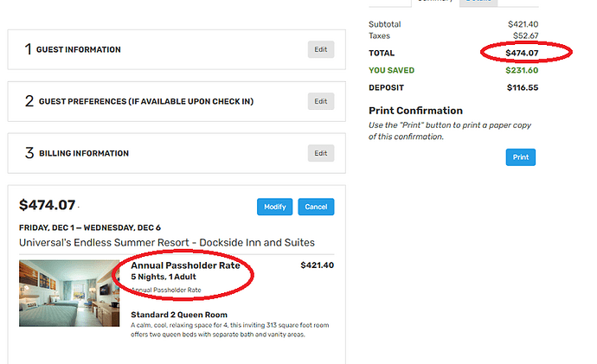Expand Guest Preferences section header

click(144, 102)
